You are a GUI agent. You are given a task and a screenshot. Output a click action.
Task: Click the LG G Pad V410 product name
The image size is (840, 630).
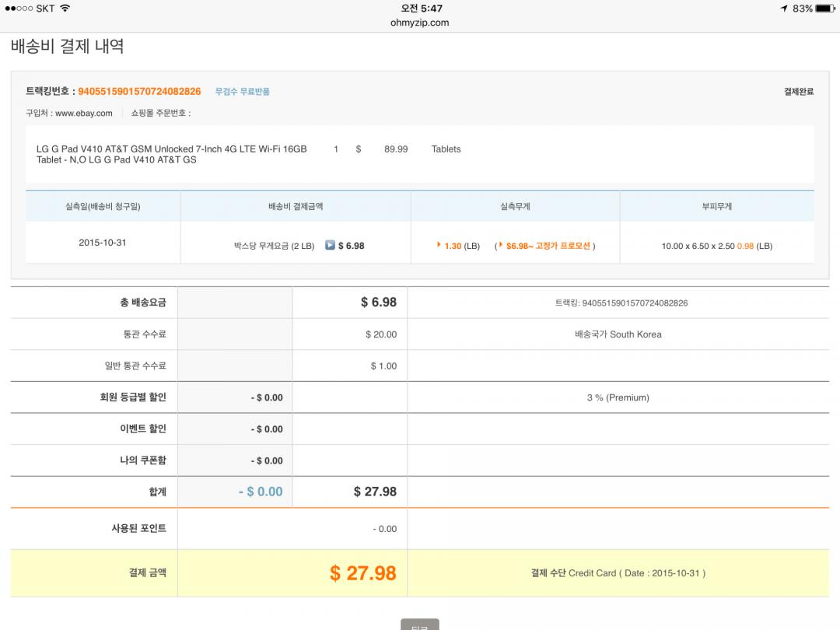tap(171, 154)
